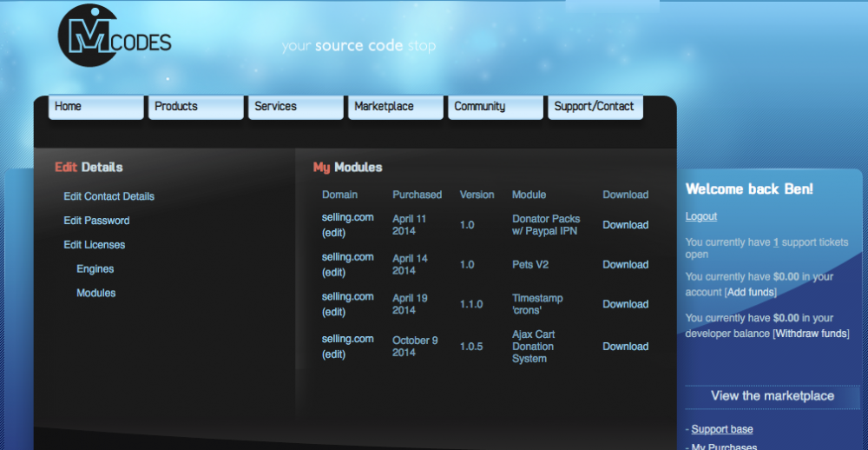
Task: Click Edit Contact Details link
Action: (108, 196)
